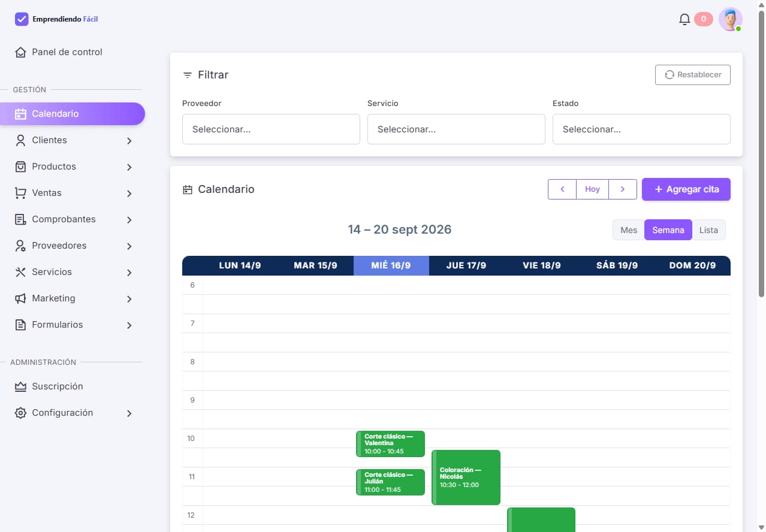Switch calendar to Lista view

click(708, 230)
